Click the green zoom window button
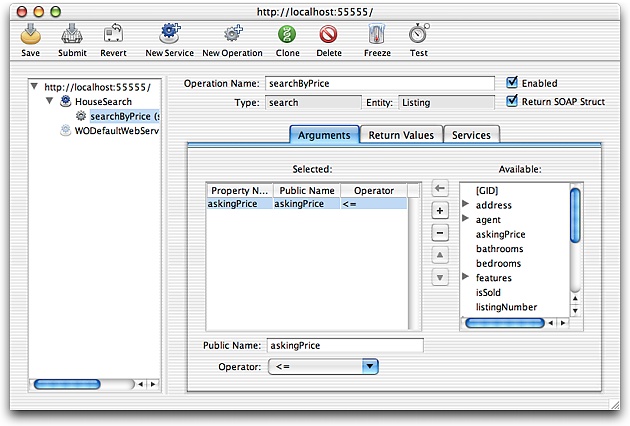The height and width of the screenshot is (426, 630). click(x=55, y=12)
